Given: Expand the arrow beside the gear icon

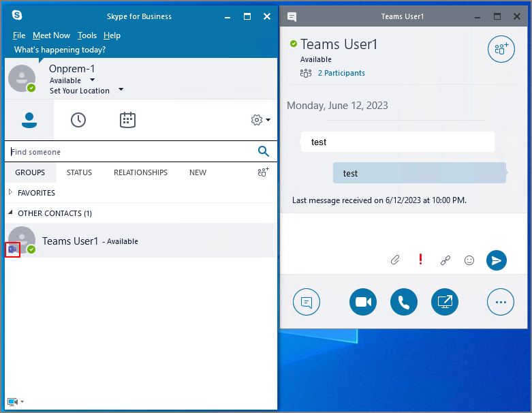Looking at the screenshot, I should click(x=268, y=120).
